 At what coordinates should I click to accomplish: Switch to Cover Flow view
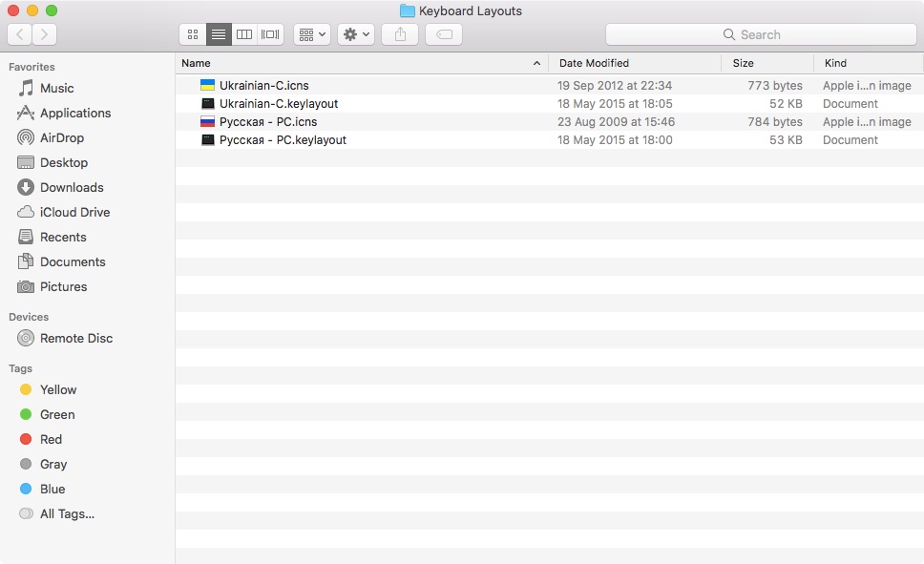[x=270, y=34]
